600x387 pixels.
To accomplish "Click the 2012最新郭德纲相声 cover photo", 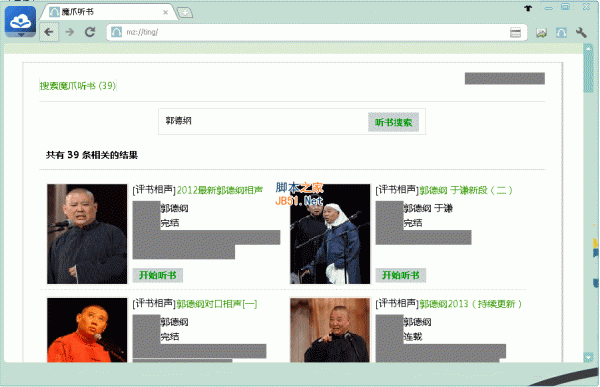I will [x=87, y=234].
